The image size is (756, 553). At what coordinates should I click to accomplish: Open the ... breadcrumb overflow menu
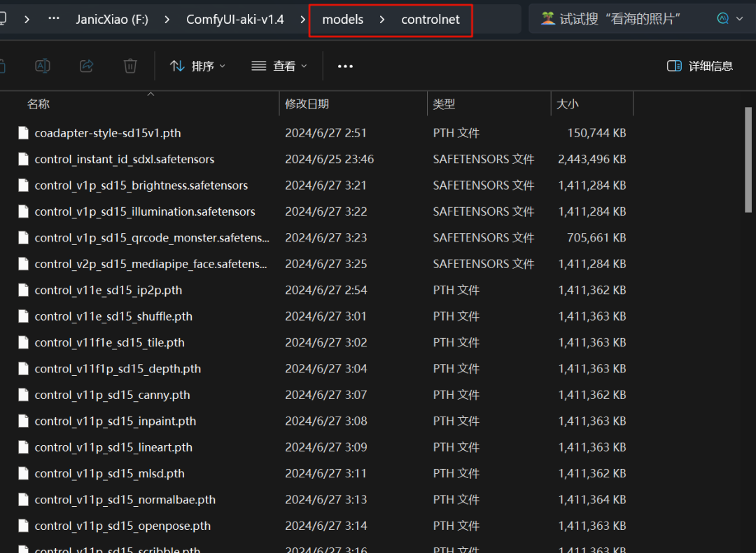tap(53, 19)
